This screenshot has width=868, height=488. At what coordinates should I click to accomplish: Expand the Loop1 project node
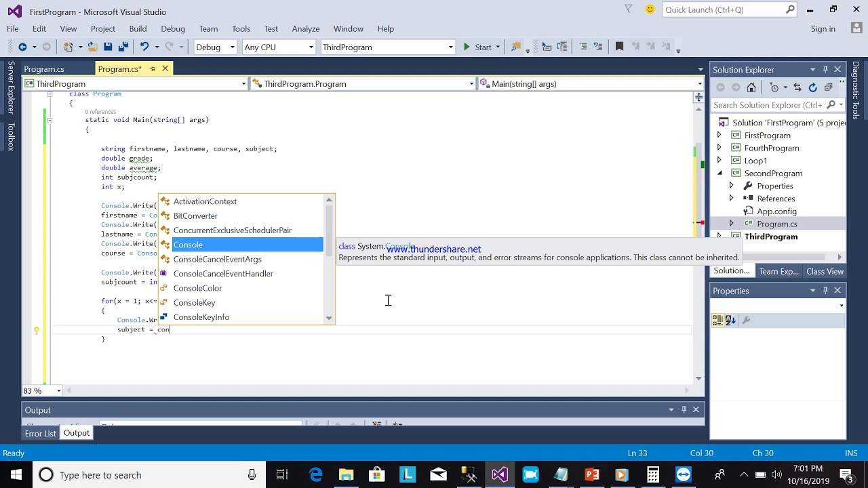tap(719, 160)
